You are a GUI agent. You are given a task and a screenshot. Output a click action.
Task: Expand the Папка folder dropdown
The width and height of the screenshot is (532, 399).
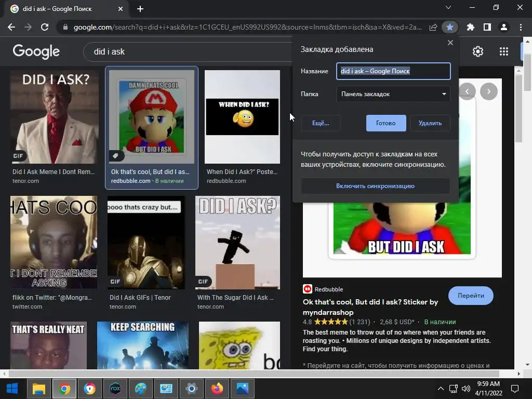tap(393, 94)
